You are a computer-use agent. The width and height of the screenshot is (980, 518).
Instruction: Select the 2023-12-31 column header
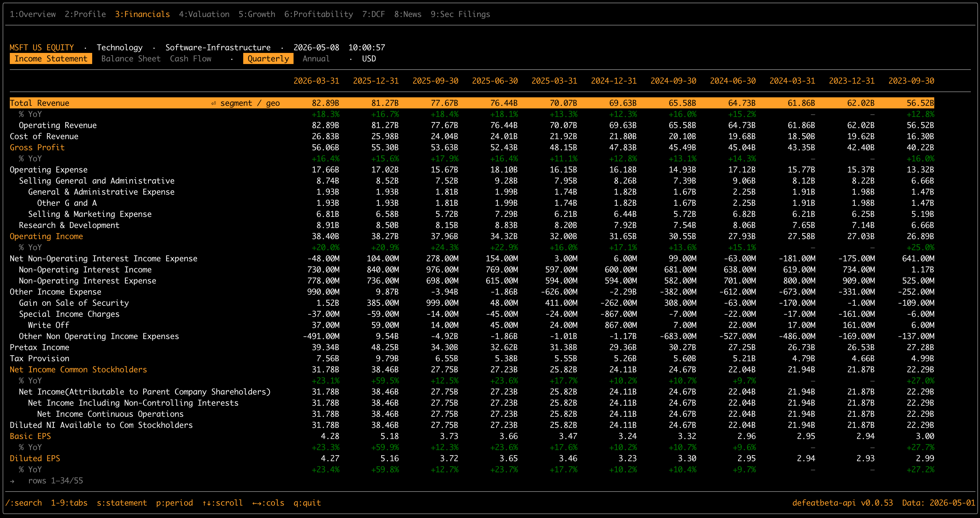coord(852,81)
